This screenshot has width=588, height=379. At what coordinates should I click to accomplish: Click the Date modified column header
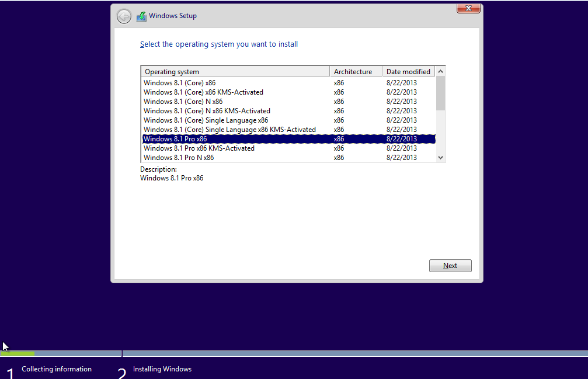[409, 72]
